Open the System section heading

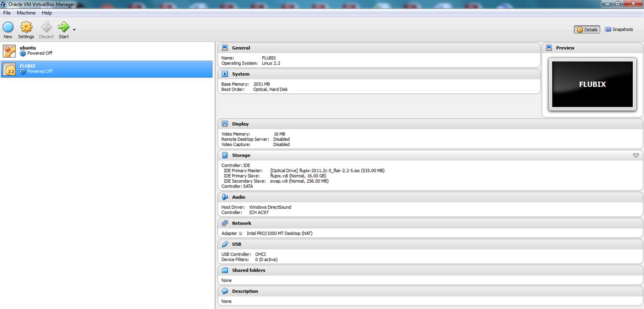click(241, 74)
